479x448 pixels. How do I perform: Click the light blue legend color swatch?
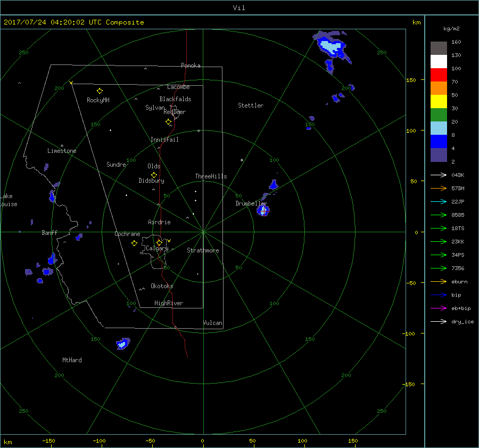[x=439, y=128]
